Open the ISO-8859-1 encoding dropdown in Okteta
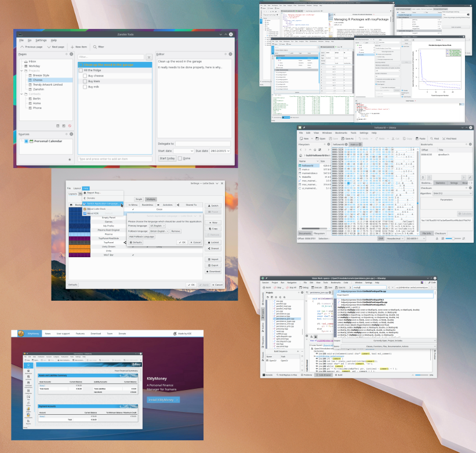476x453 pixels. (416, 239)
